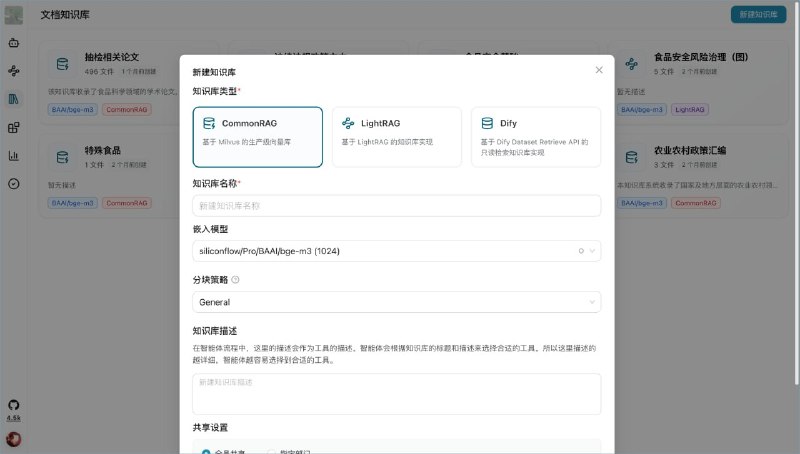Click the Dify option database icon
Screen dimensions: 800x454
pos(487,123)
